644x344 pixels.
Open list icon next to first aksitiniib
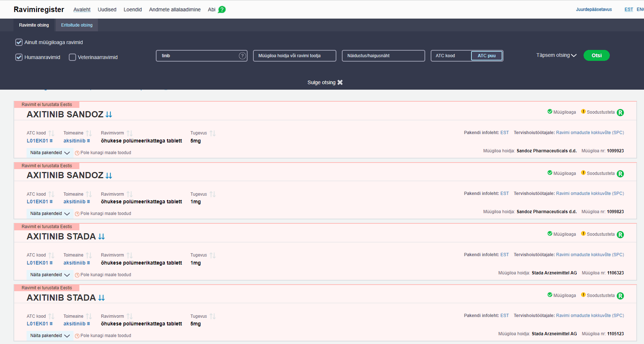pyautogui.click(x=88, y=141)
